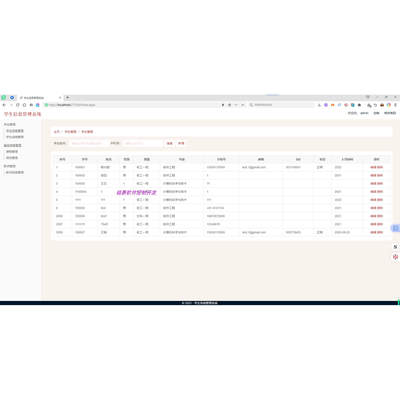Viewport: 400px width, 400px height.
Task: Click the browser download arrow icon
Action: click(319, 105)
